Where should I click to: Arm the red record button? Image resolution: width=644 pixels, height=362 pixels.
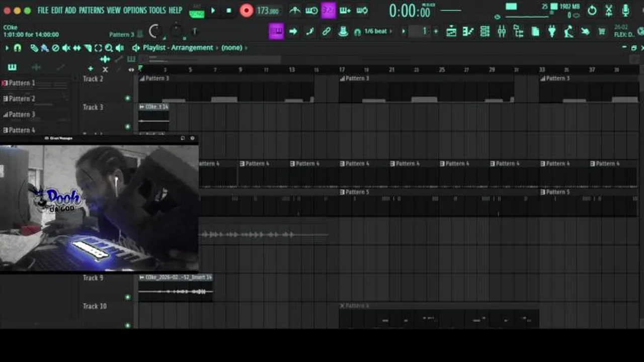[246, 11]
